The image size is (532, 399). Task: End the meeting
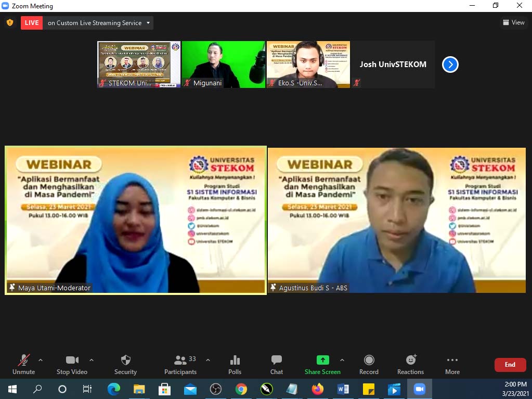pyautogui.click(x=510, y=365)
